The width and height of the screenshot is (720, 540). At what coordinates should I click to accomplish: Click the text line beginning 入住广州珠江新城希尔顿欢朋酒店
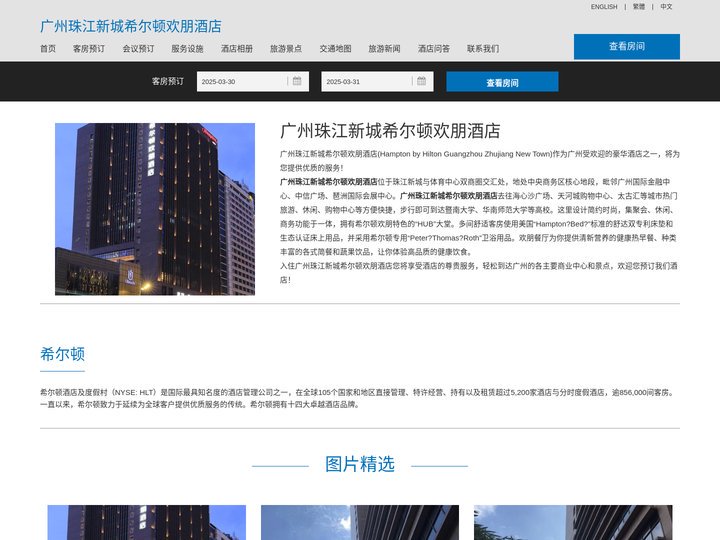click(x=479, y=273)
